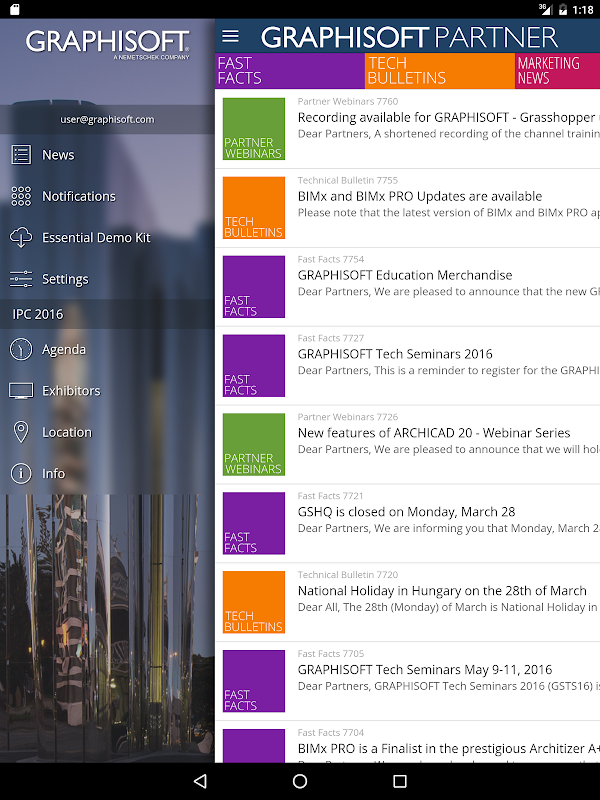The image size is (600, 800).
Task: Click the 1:18 clock in status bar
Action: click(583, 10)
